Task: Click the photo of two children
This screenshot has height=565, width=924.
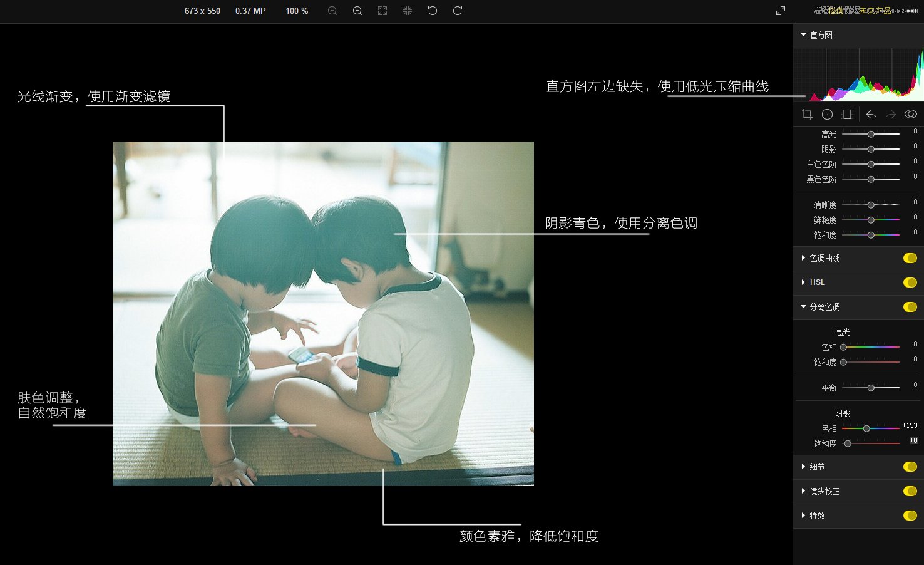Action: [x=323, y=313]
